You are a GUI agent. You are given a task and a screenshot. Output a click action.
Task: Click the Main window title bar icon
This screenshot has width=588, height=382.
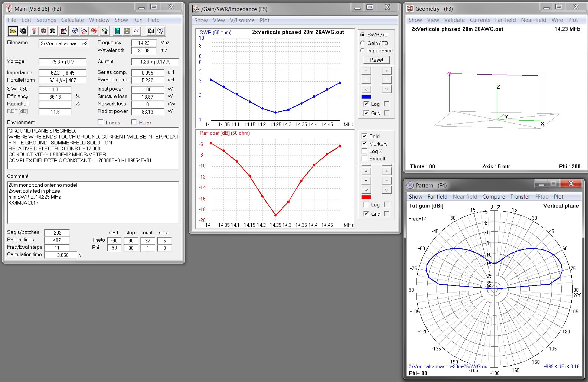point(9,9)
